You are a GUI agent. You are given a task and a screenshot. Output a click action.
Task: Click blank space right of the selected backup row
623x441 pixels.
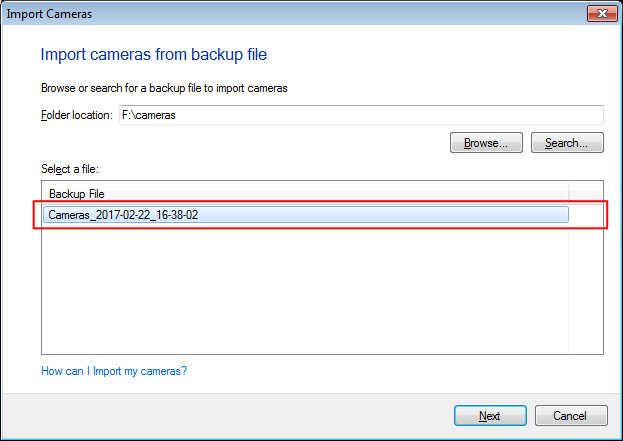click(586, 215)
